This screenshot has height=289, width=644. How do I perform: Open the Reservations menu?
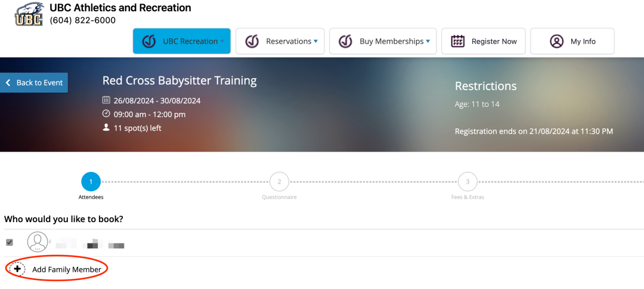tap(280, 41)
